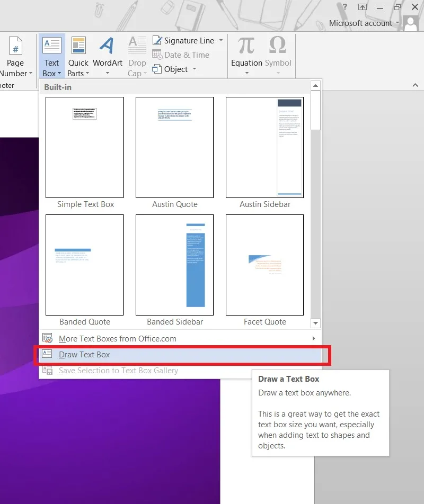Expand the Object dropdown arrow
The width and height of the screenshot is (424, 504).
195,69
